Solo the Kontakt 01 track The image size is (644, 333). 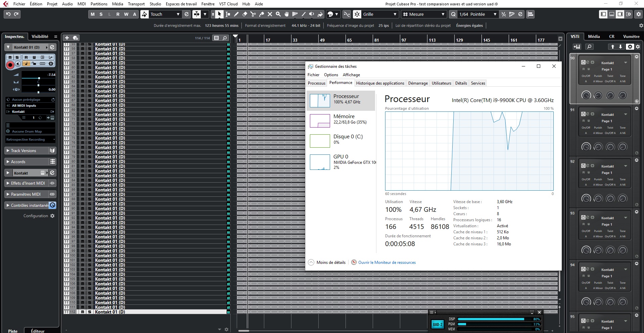pyautogui.click(x=17, y=57)
